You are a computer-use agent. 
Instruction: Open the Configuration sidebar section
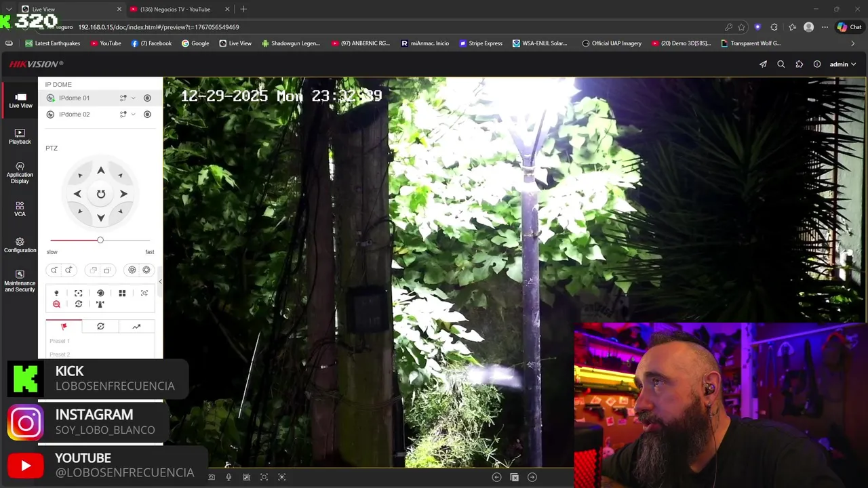[x=20, y=245]
